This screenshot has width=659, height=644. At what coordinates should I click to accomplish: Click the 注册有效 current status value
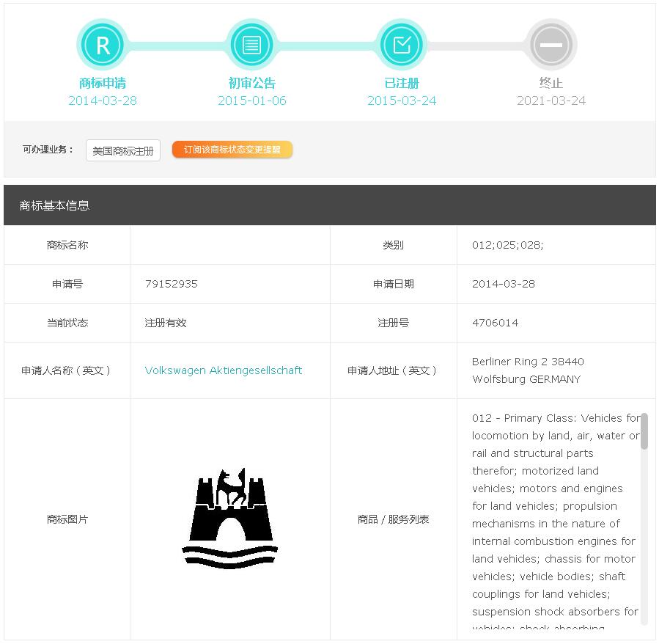(x=166, y=323)
